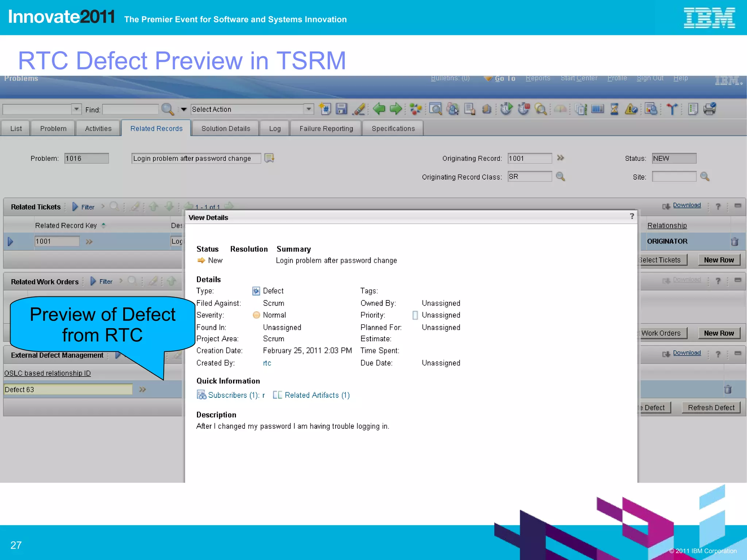
Task: Click Download link in External Defect Management
Action: tap(686, 353)
